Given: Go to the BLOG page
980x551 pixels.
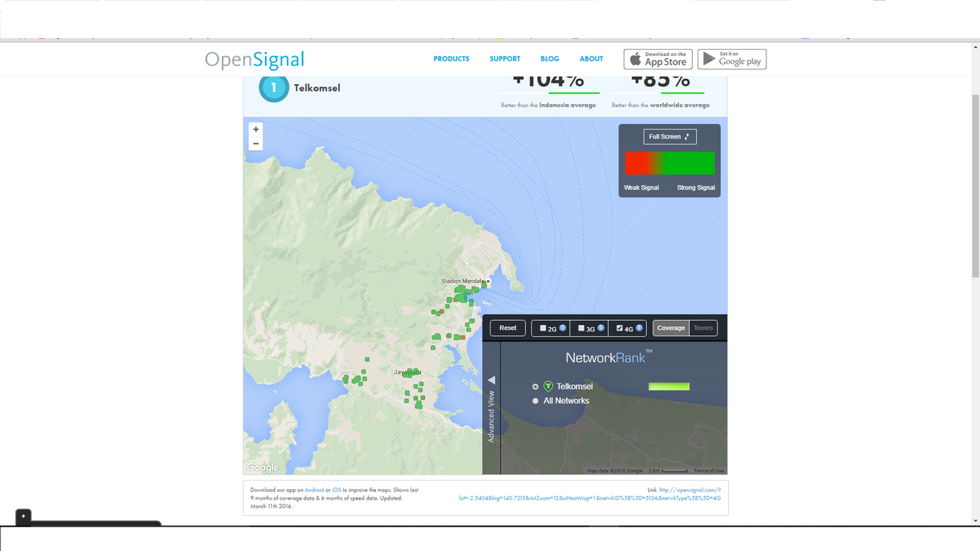Looking at the screenshot, I should coord(550,59).
